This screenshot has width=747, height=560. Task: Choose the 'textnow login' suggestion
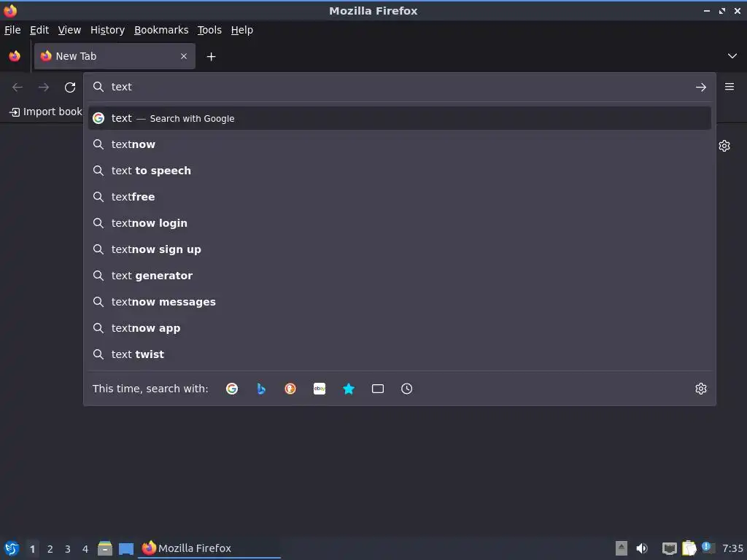coord(400,223)
